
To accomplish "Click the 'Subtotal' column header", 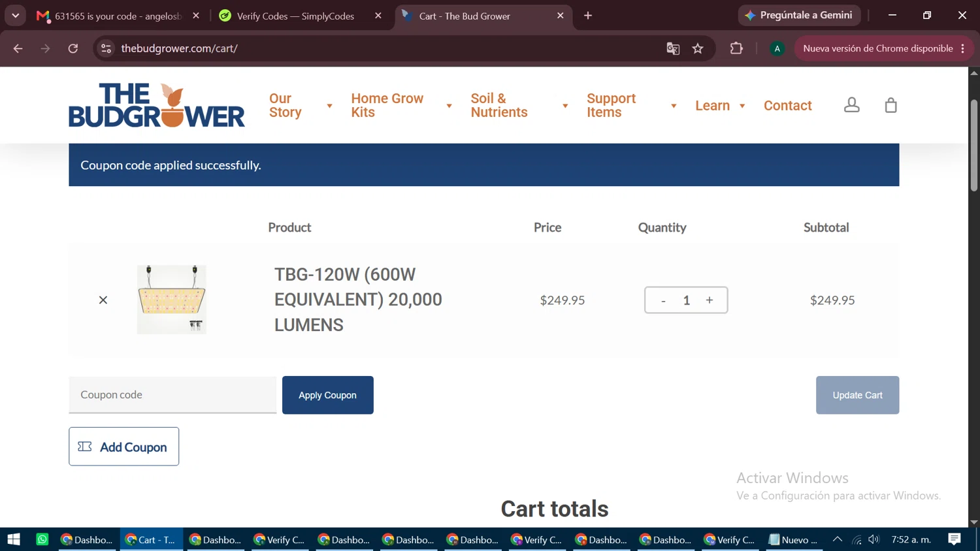I will pos(826,227).
